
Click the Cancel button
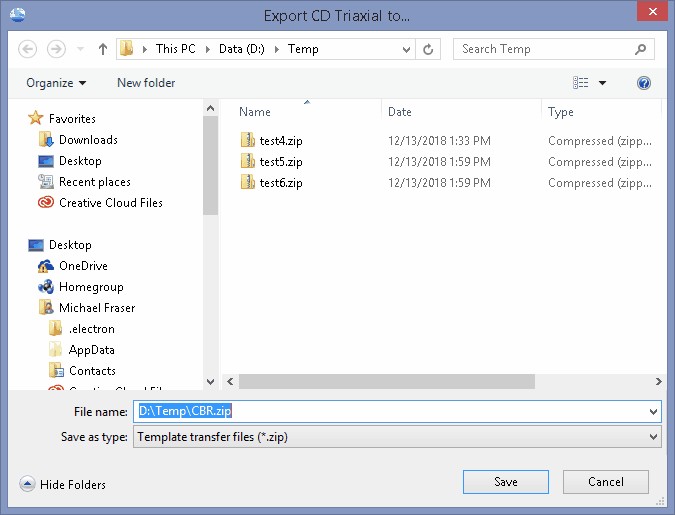[606, 482]
